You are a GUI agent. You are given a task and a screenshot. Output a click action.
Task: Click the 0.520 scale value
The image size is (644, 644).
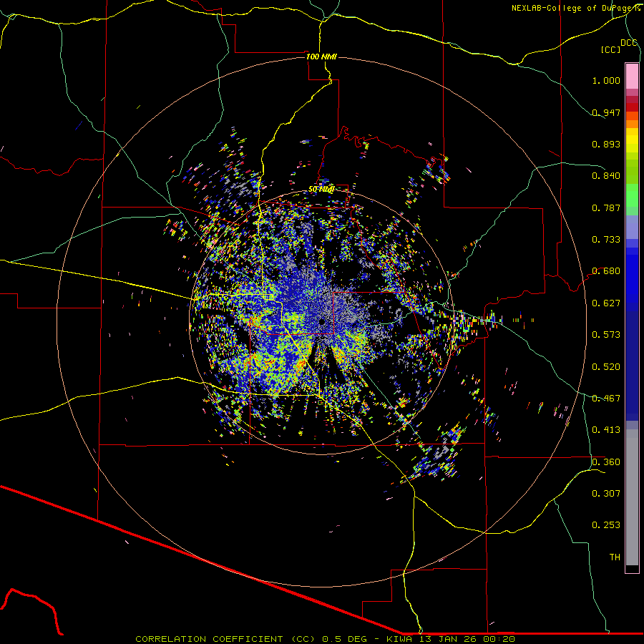pos(606,366)
